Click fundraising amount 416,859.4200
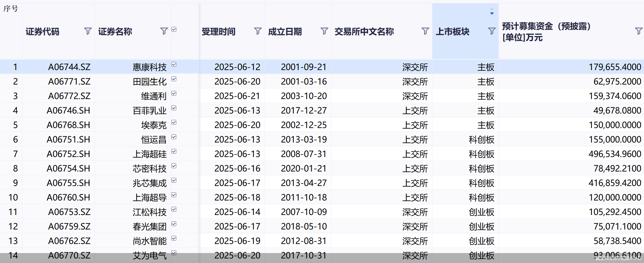 pos(615,183)
